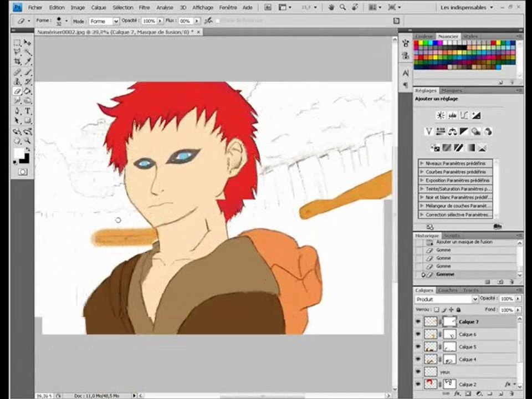
Task: Select the Calque 4 layer name
Action: tap(468, 359)
